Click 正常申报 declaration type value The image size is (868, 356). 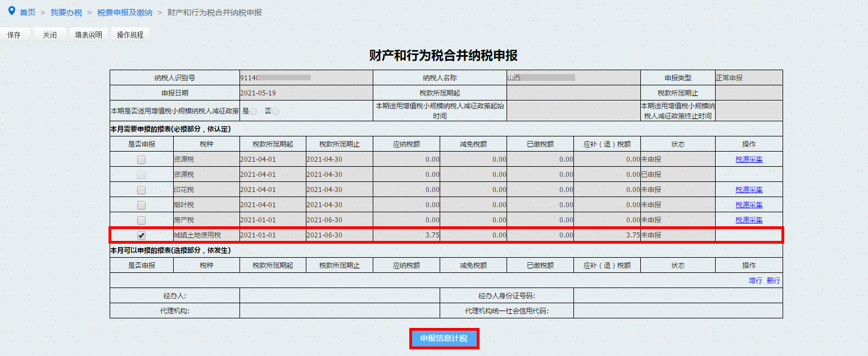click(x=729, y=78)
